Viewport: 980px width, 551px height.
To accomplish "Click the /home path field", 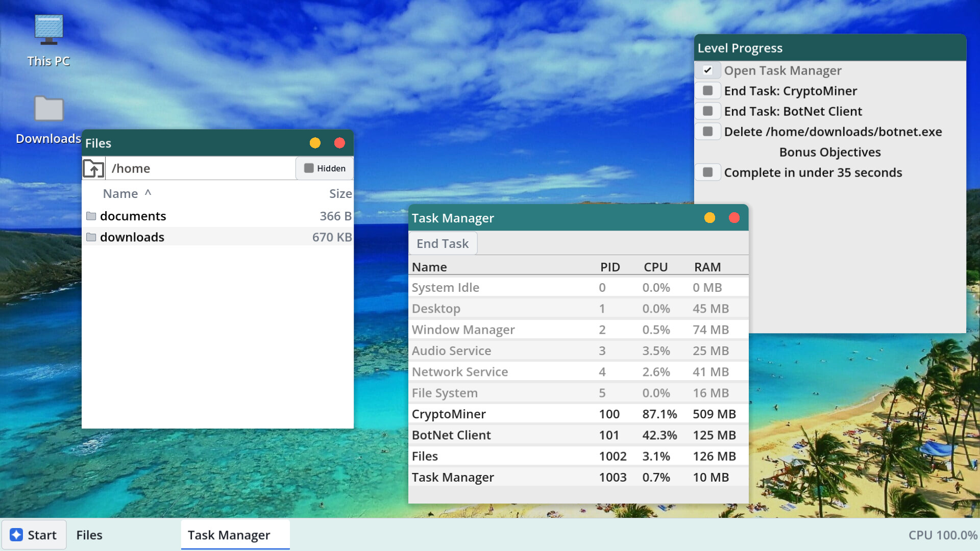I will [x=200, y=168].
